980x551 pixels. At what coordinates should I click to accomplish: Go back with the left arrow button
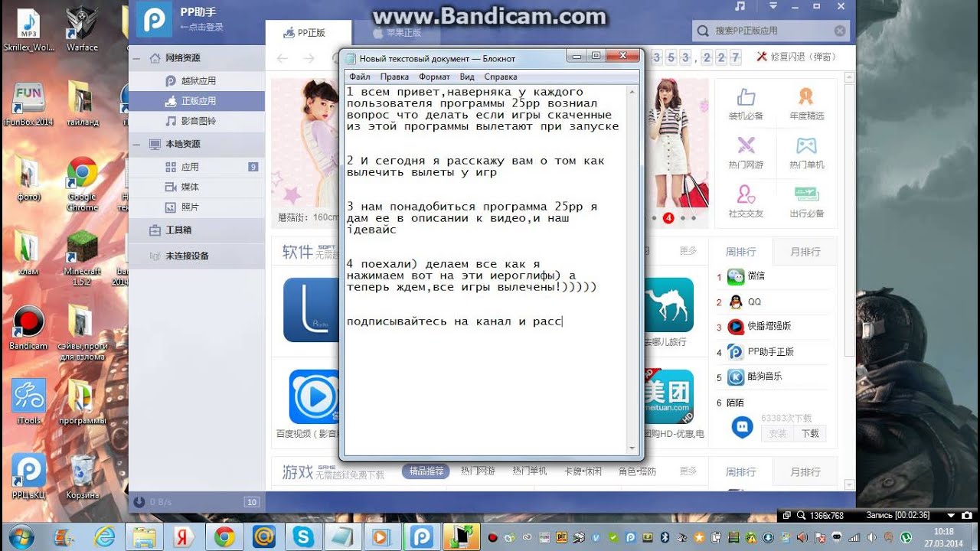pyautogui.click(x=283, y=58)
